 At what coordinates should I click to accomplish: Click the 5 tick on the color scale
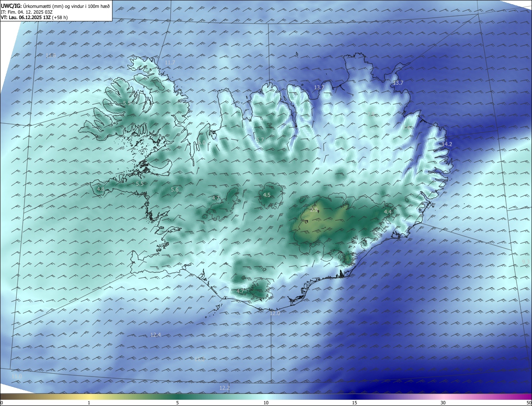coord(177,403)
